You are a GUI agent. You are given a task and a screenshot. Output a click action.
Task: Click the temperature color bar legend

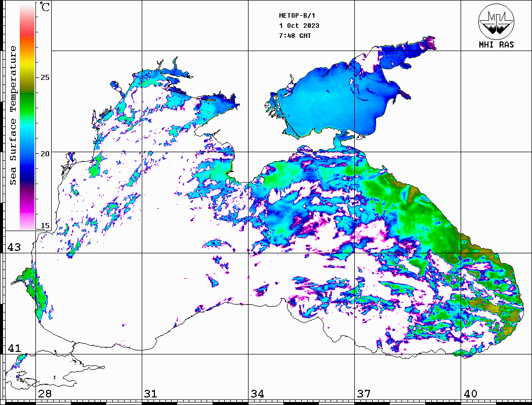click(x=27, y=116)
